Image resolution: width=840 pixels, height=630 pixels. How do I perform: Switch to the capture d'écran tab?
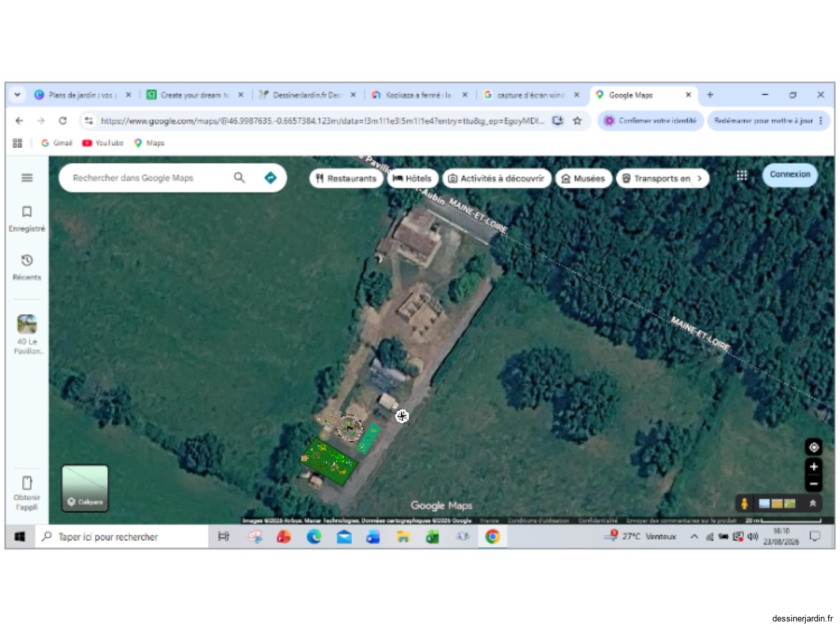530,95
